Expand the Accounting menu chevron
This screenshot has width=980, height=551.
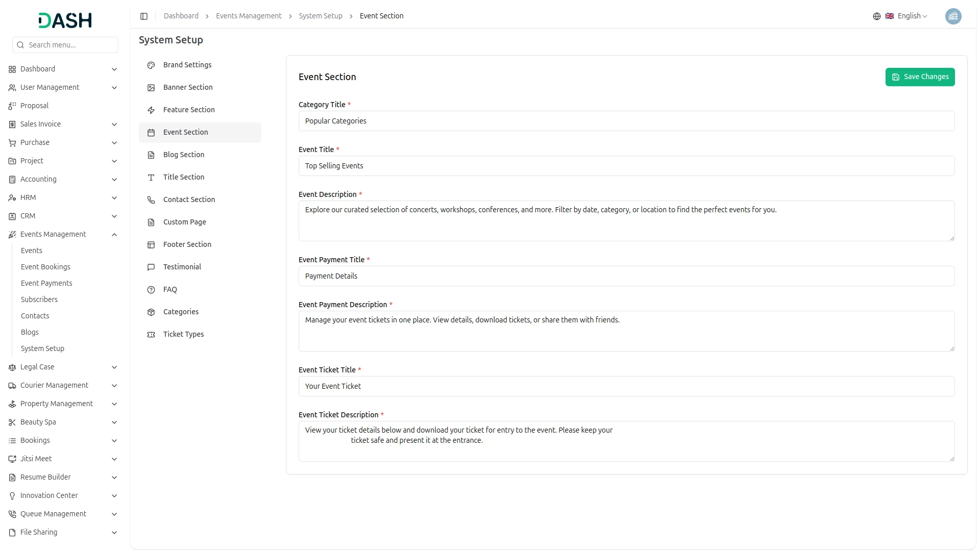coord(114,180)
